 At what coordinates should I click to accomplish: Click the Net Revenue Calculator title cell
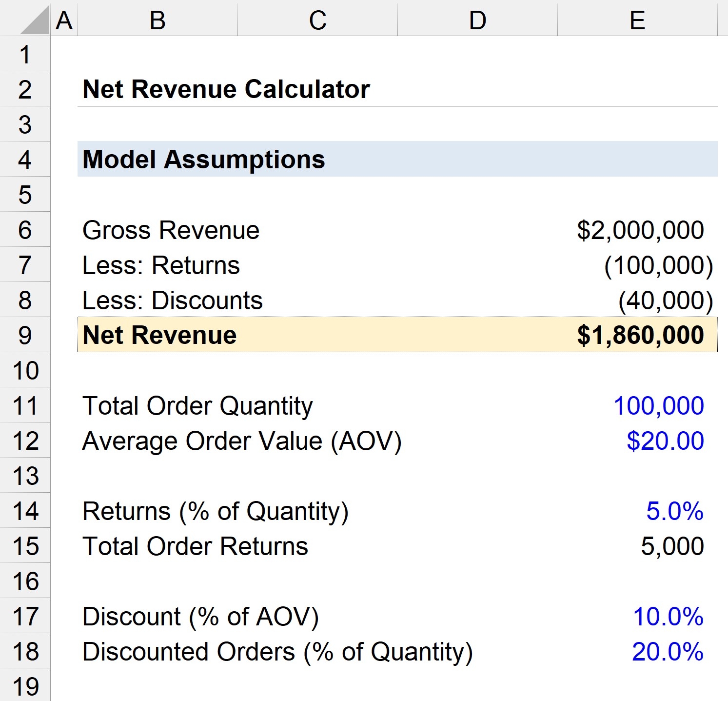[x=226, y=90]
